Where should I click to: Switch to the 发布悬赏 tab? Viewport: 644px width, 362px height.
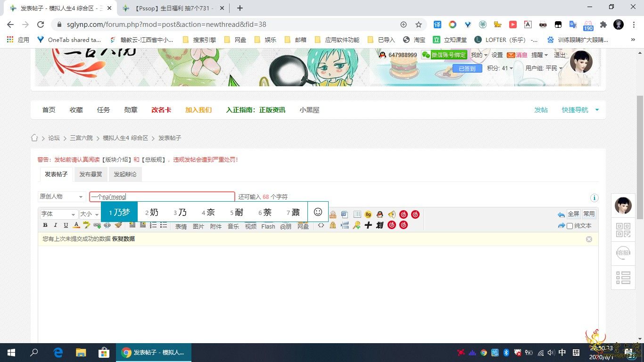tap(91, 174)
